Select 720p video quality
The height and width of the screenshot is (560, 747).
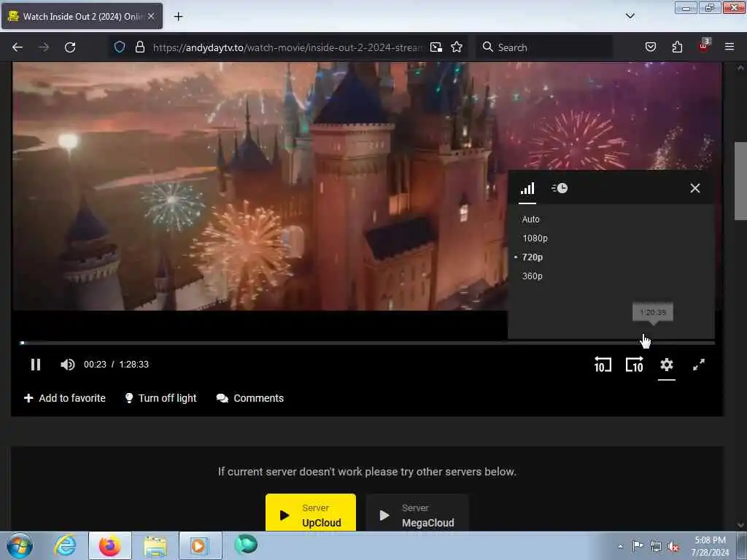click(532, 257)
